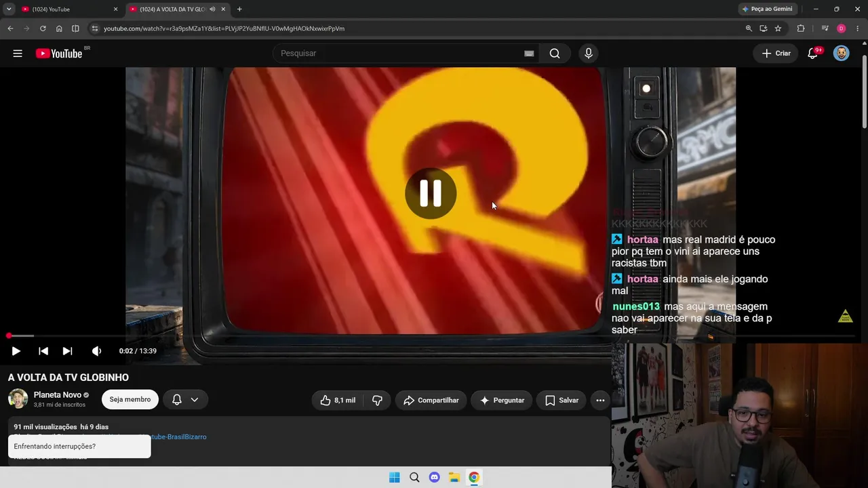
Task: Click the 0:02 / 13:39 time display
Action: click(138, 351)
